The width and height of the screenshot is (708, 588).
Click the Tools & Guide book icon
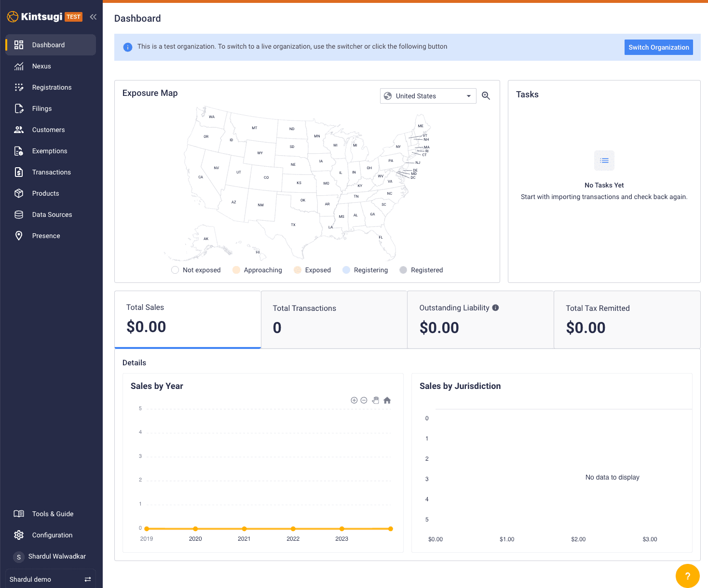point(19,514)
